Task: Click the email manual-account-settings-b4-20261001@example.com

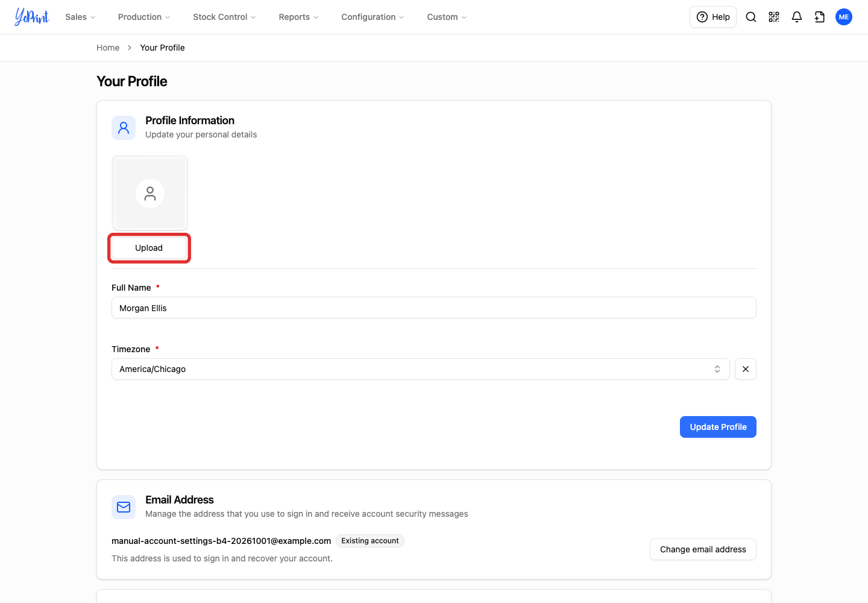Action: 221,541
